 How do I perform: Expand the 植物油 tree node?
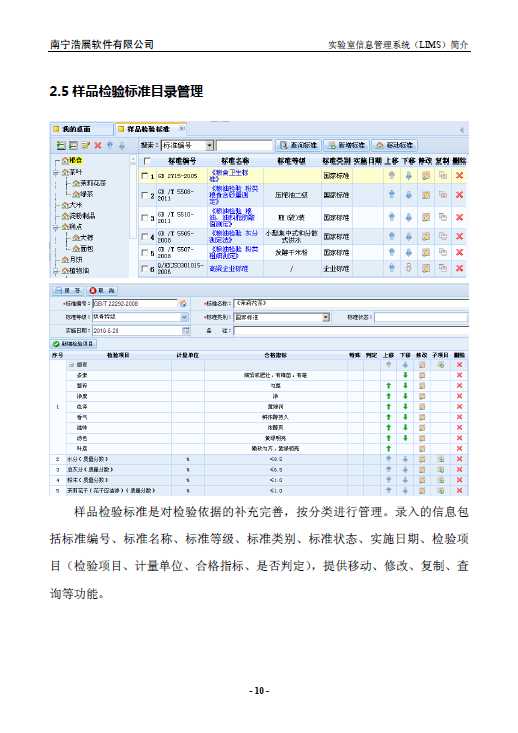tap(56, 271)
